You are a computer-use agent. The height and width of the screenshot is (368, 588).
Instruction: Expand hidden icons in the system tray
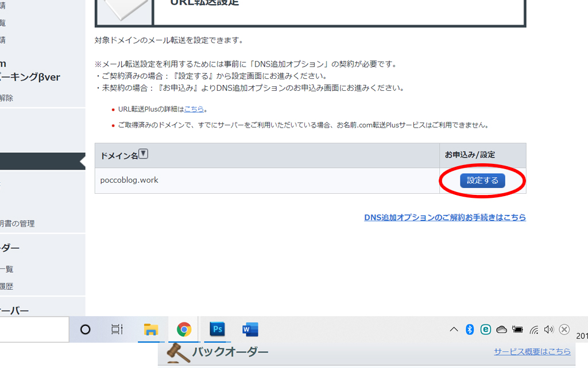(453, 329)
